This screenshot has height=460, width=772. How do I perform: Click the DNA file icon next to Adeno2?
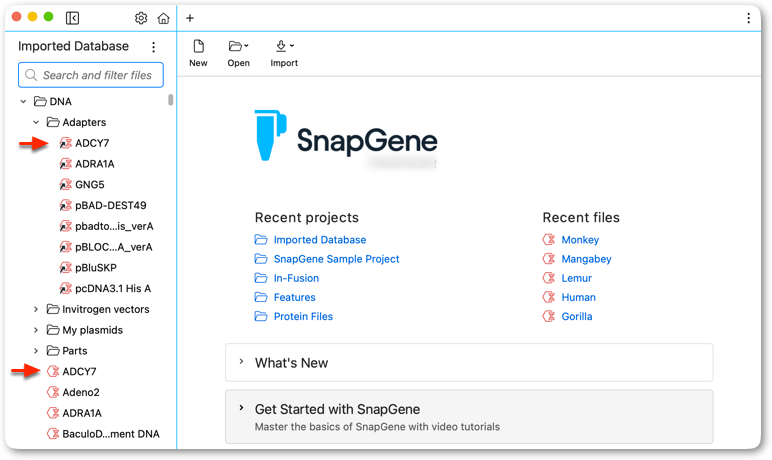(53, 392)
